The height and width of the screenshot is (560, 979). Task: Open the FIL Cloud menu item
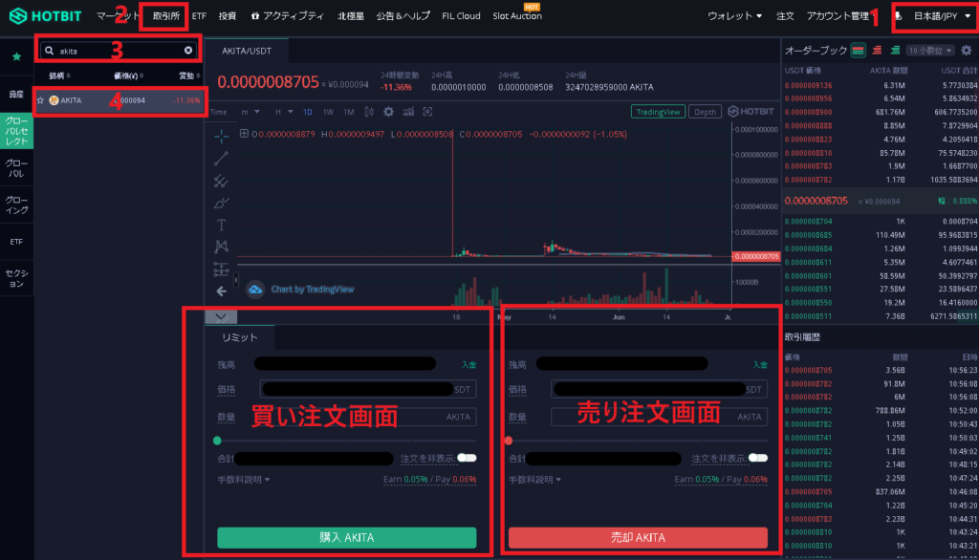461,16
